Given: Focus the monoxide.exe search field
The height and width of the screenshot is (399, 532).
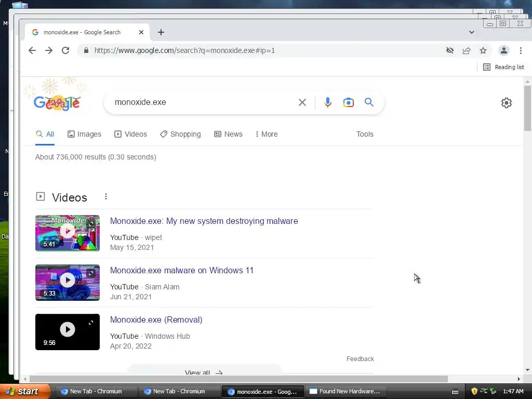Looking at the screenshot, I should (204, 102).
